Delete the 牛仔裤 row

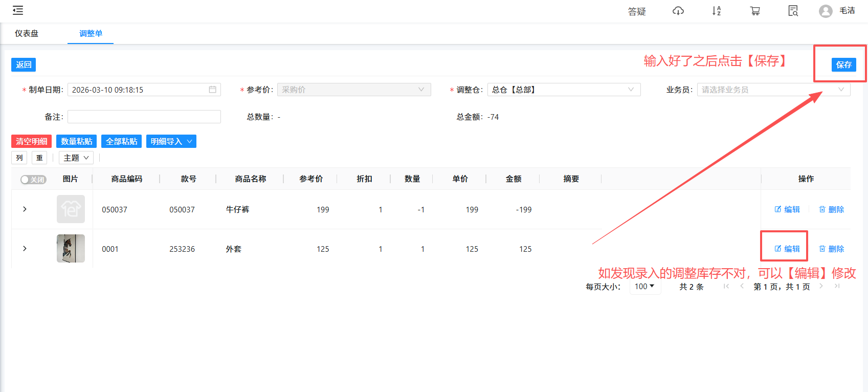[831, 209]
